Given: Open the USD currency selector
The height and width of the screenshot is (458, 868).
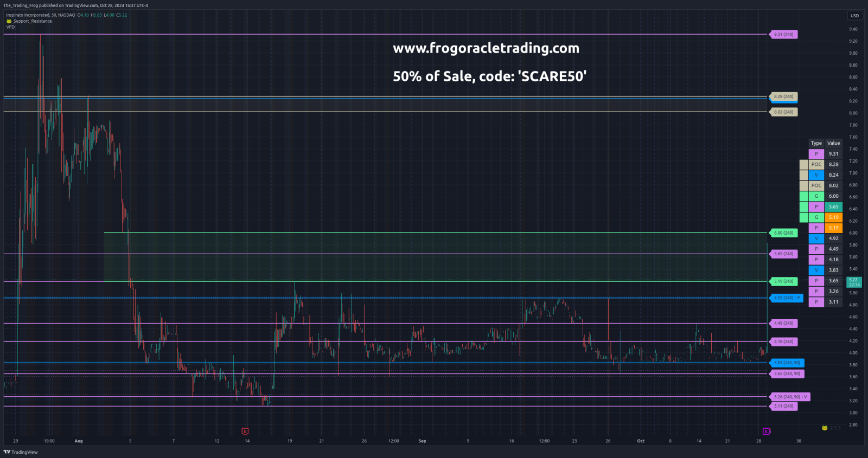Looking at the screenshot, I should (855, 16).
